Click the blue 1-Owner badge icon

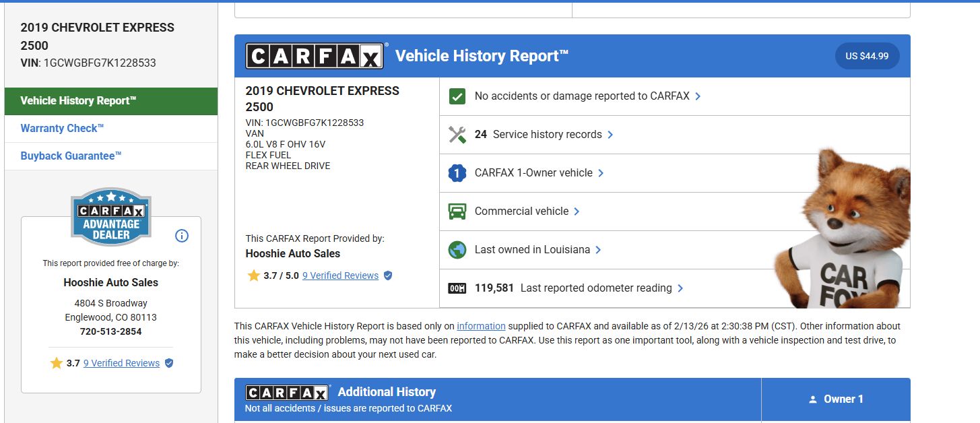[457, 173]
